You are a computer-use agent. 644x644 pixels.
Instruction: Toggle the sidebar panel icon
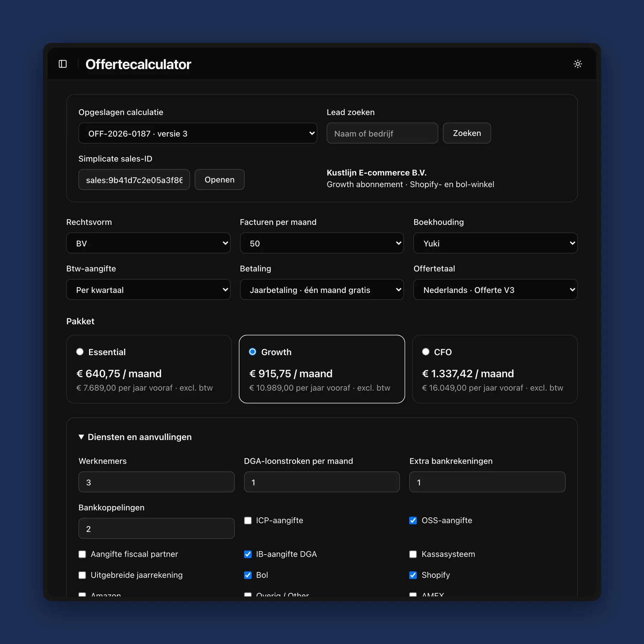point(63,64)
